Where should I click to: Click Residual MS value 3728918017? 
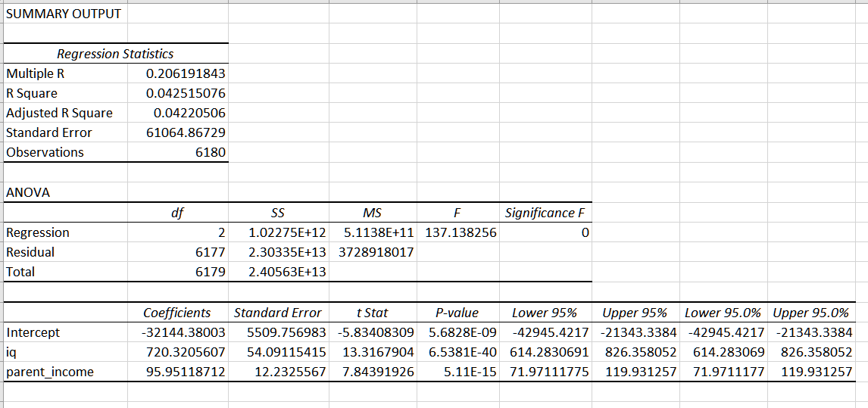click(373, 252)
